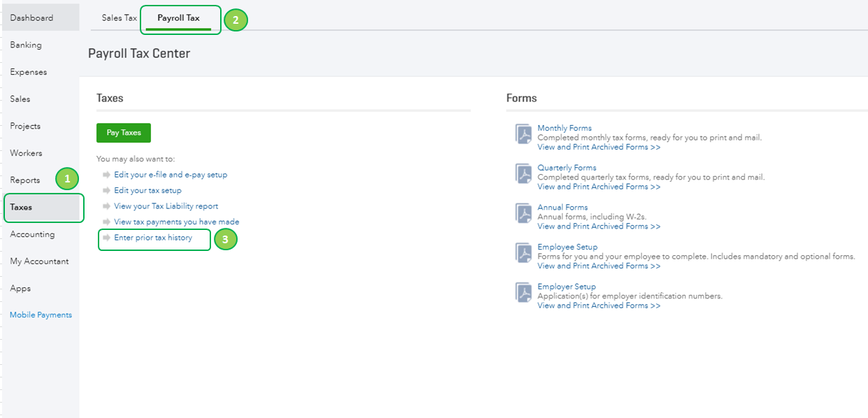
Task: Open the Employer Setup PDF icon
Action: coord(523,292)
